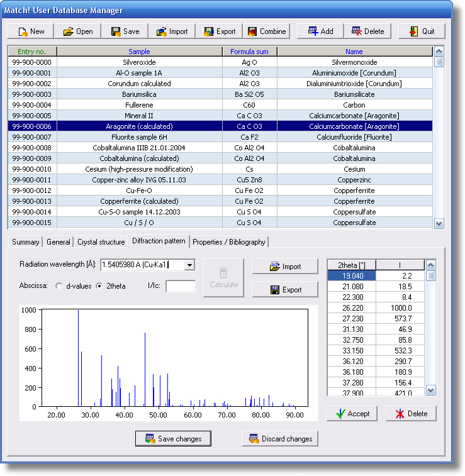This screenshot has width=465, height=476.
Task: Click the New database toolbar button
Action: pyautogui.click(x=30, y=31)
